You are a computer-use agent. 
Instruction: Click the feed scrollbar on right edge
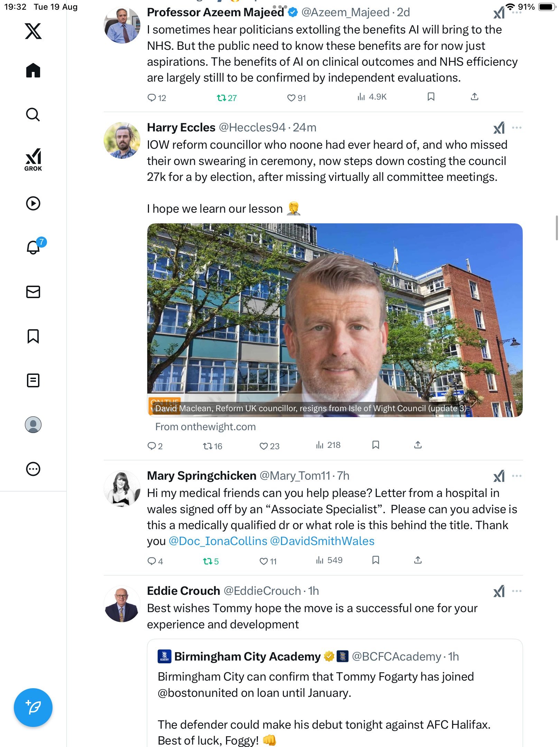(x=557, y=228)
